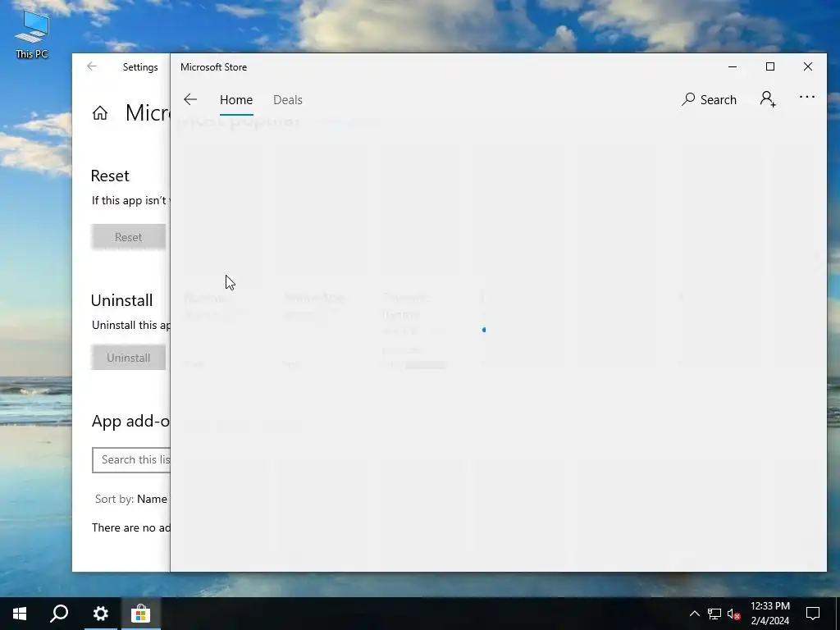Image resolution: width=840 pixels, height=630 pixels.
Task: Maximize the Microsoft Store window
Action: click(769, 67)
